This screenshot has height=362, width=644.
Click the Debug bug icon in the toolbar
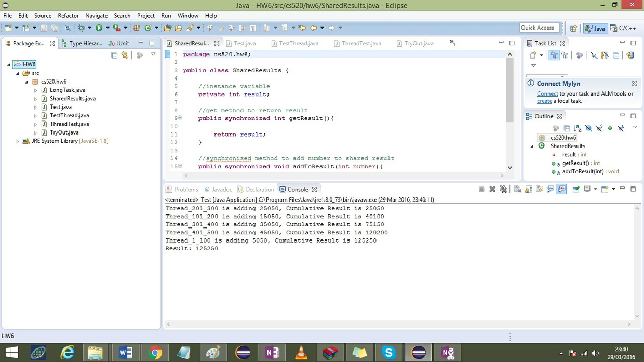(81, 28)
